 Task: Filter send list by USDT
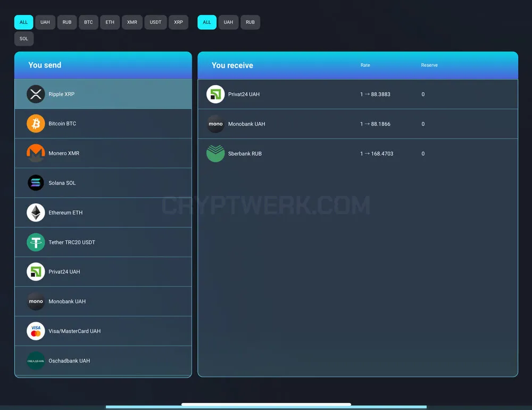click(155, 22)
